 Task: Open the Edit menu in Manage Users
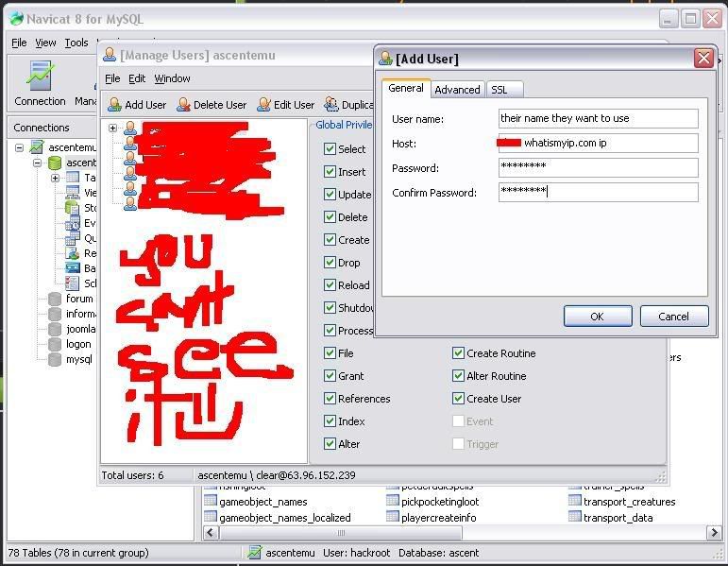137,78
